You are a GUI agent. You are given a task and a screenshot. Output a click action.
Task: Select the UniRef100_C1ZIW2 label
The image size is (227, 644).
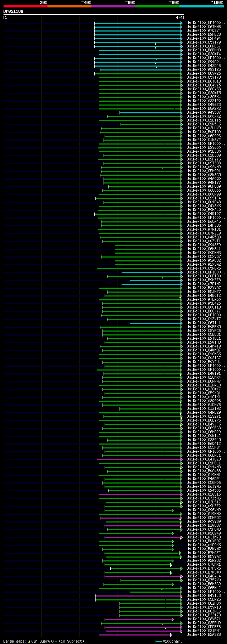click(x=204, y=408)
